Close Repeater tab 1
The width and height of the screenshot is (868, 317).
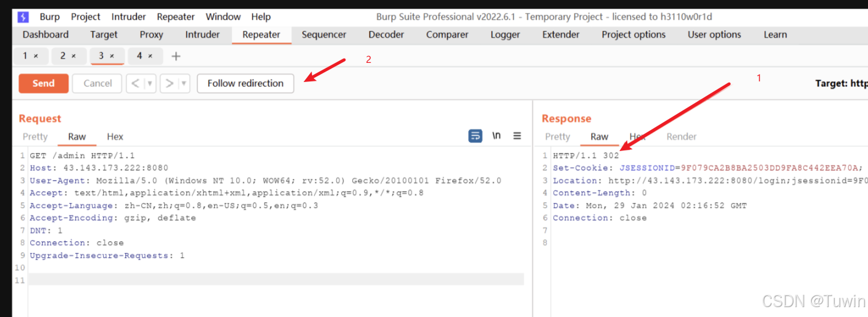(36, 56)
